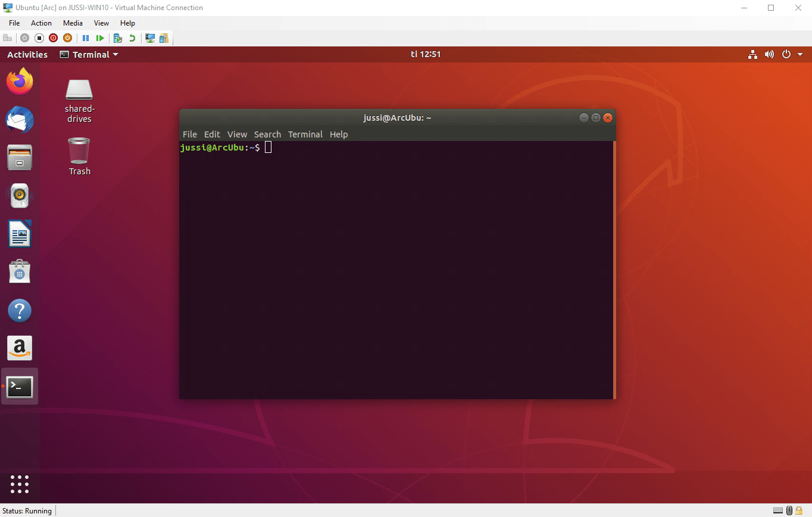Viewport: 812px width, 517px height.
Task: Minimize the terminal window
Action: pyautogui.click(x=583, y=118)
